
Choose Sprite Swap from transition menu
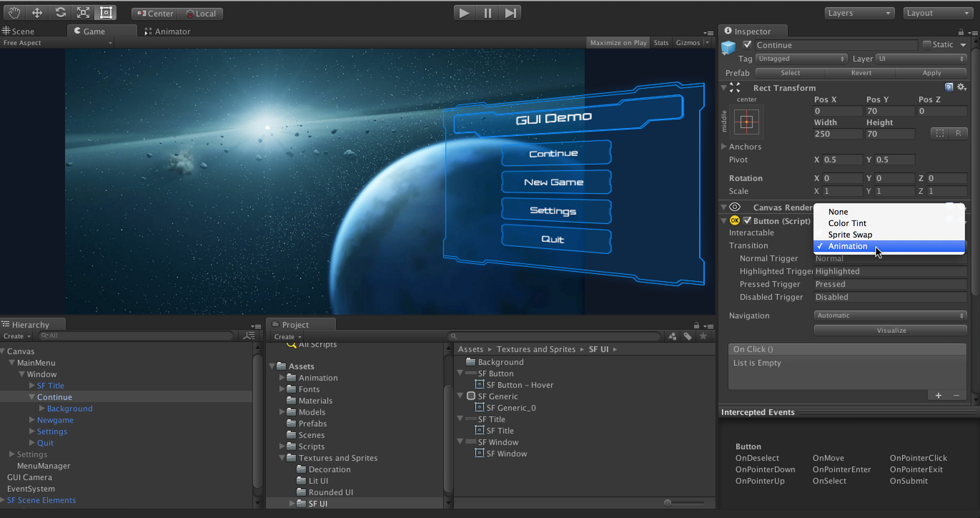[850, 235]
